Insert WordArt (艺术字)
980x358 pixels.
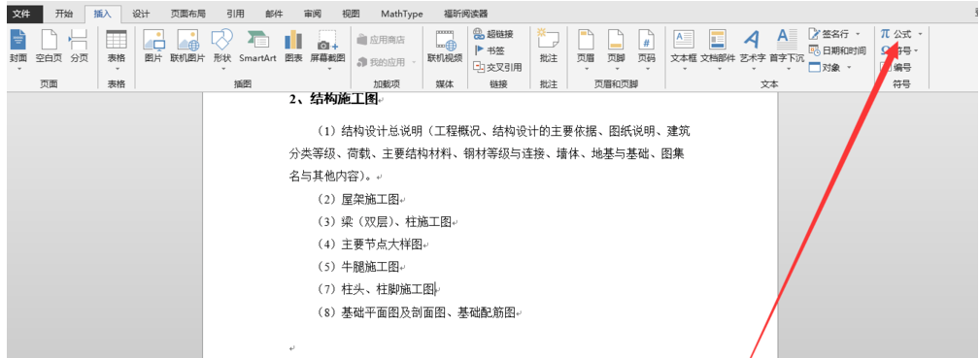753,49
